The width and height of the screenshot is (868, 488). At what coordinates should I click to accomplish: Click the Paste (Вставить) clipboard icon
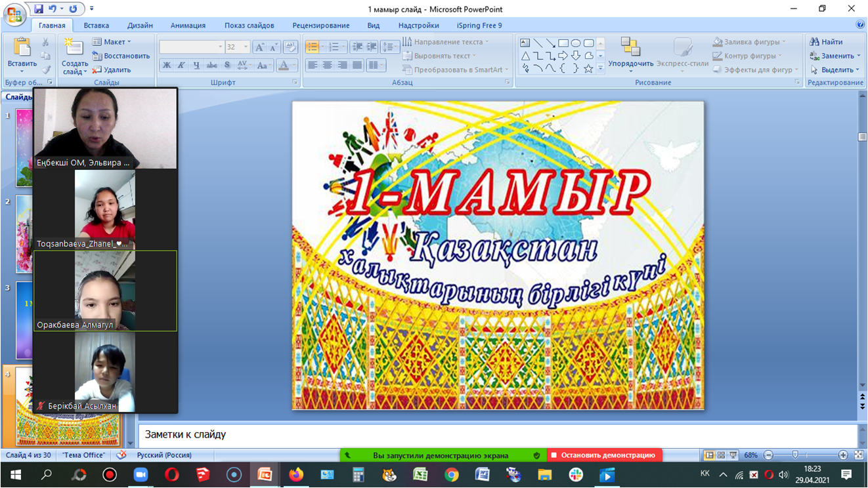click(x=22, y=49)
